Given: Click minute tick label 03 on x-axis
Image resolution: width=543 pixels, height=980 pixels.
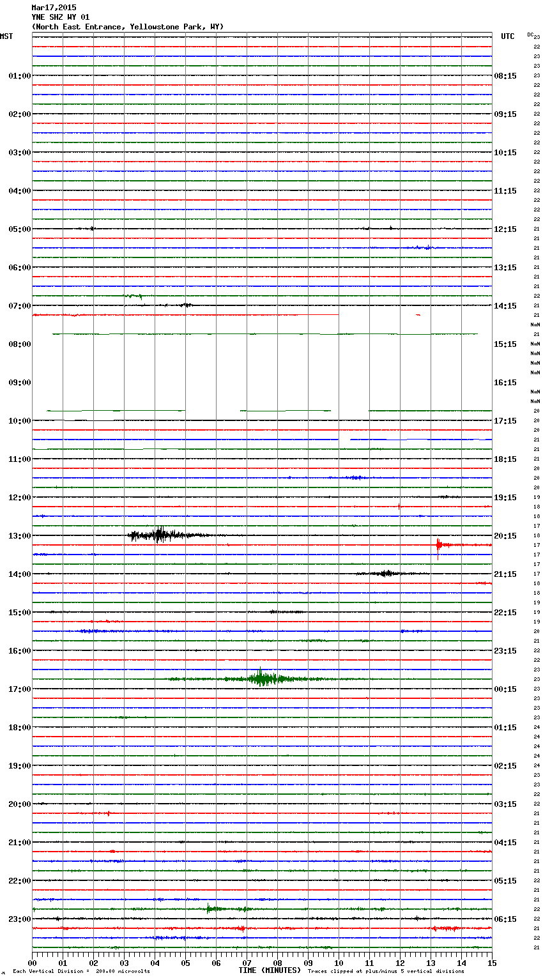Looking at the screenshot, I should [x=124, y=963].
